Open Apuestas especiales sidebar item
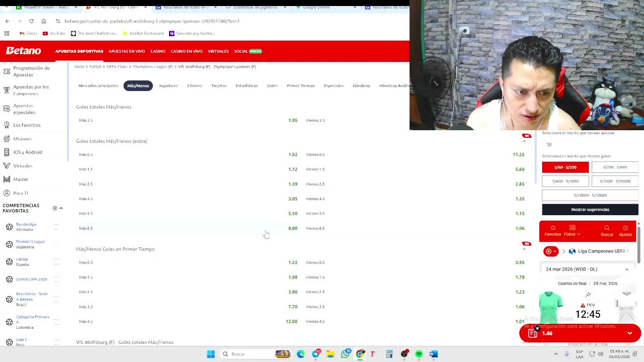The image size is (644, 362). tap(24, 109)
